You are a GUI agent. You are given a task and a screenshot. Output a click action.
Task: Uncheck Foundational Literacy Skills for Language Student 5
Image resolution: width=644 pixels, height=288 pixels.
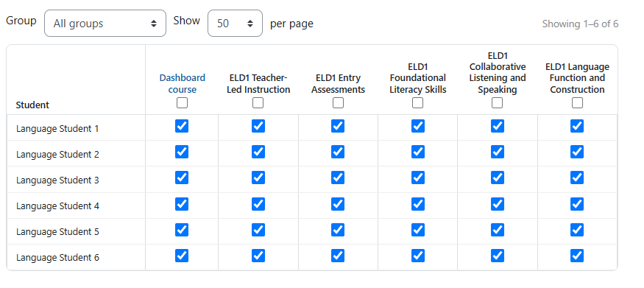[x=418, y=230]
